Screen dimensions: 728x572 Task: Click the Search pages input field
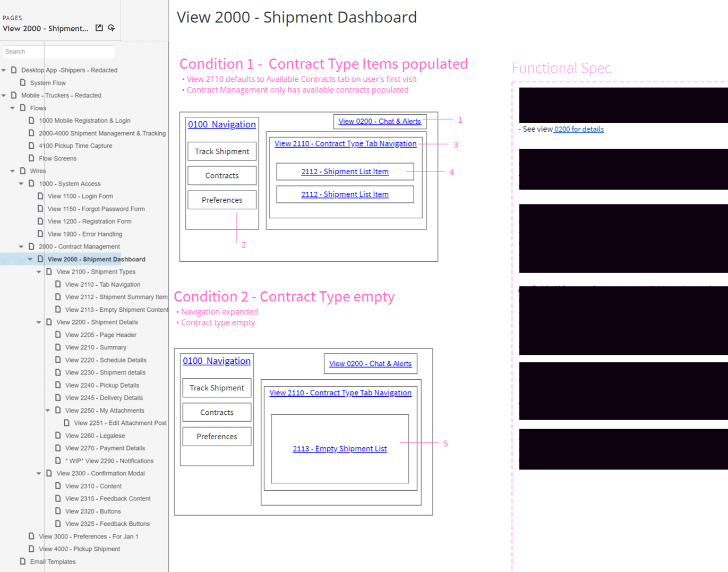pos(58,52)
